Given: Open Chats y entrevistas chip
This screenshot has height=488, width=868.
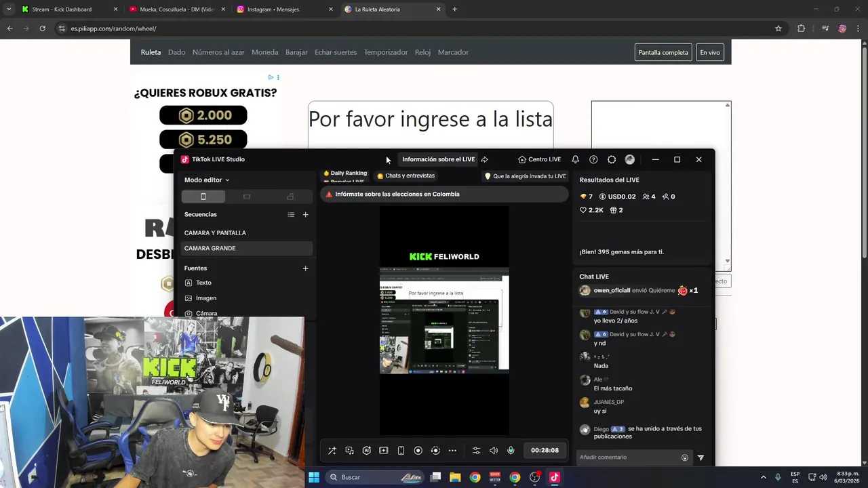Looking at the screenshot, I should point(406,176).
